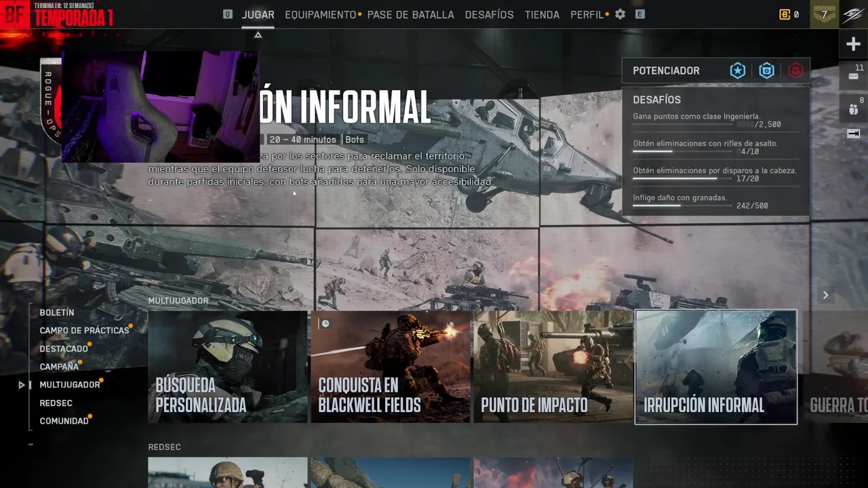Click the play arrow beside Multijugador
Viewport: 868px width, 488px height.
(22, 385)
